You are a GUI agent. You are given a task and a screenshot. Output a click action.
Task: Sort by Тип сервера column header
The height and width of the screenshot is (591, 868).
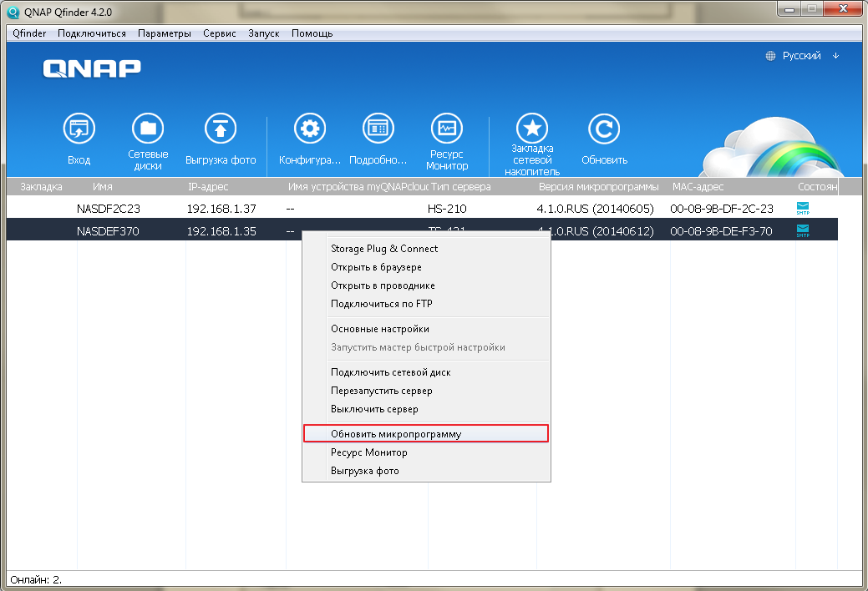tap(461, 187)
